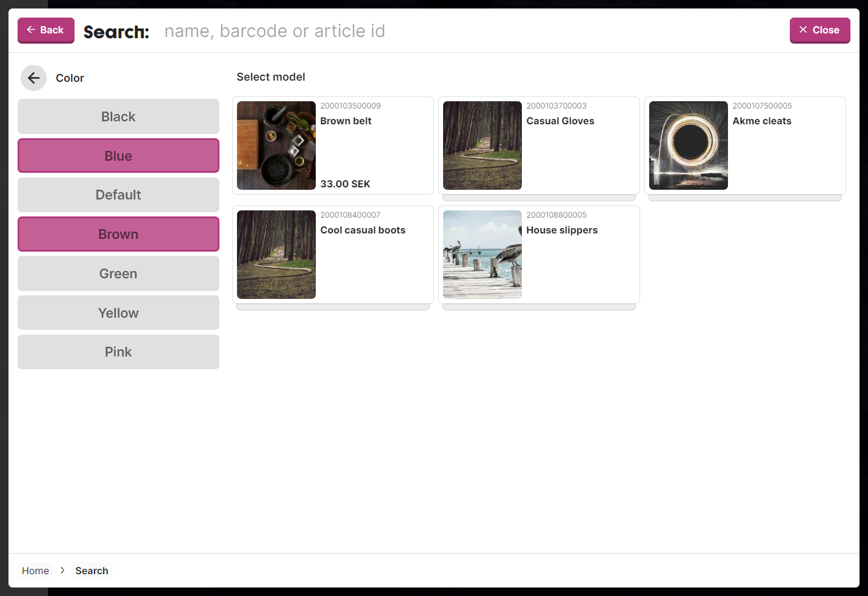Click the X icon inside the Close button
Image resolution: width=868 pixels, height=596 pixels.
coord(803,30)
